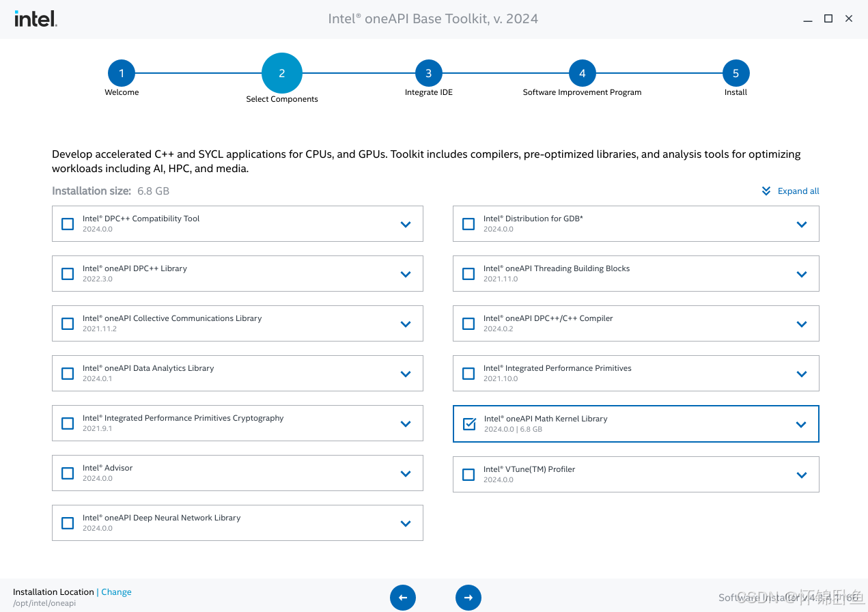The width and height of the screenshot is (868, 612).
Task: Check Intel VTune(TM) Profiler checkbox
Action: click(468, 475)
